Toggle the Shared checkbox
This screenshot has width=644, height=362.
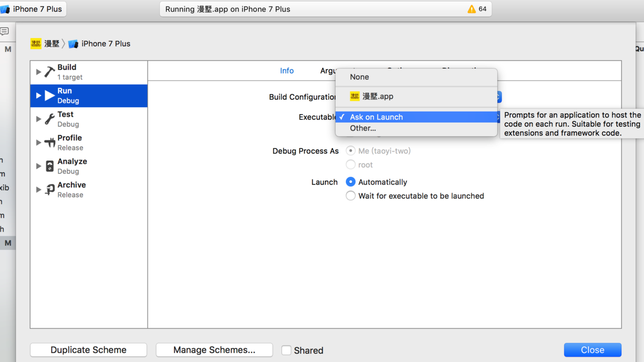click(x=286, y=350)
